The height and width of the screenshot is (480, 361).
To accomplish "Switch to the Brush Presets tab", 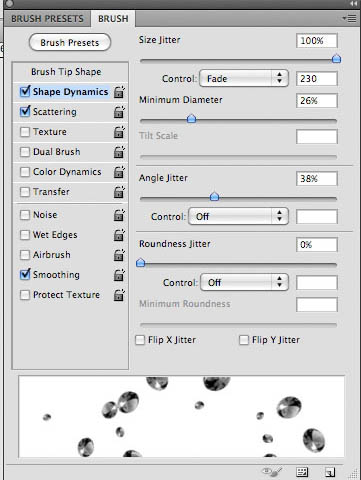I will (47, 19).
